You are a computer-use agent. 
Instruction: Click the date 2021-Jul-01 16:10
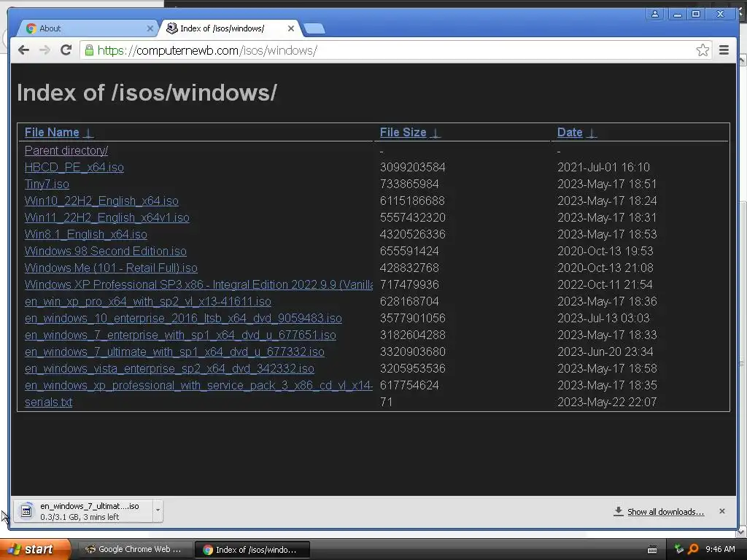[x=603, y=167]
